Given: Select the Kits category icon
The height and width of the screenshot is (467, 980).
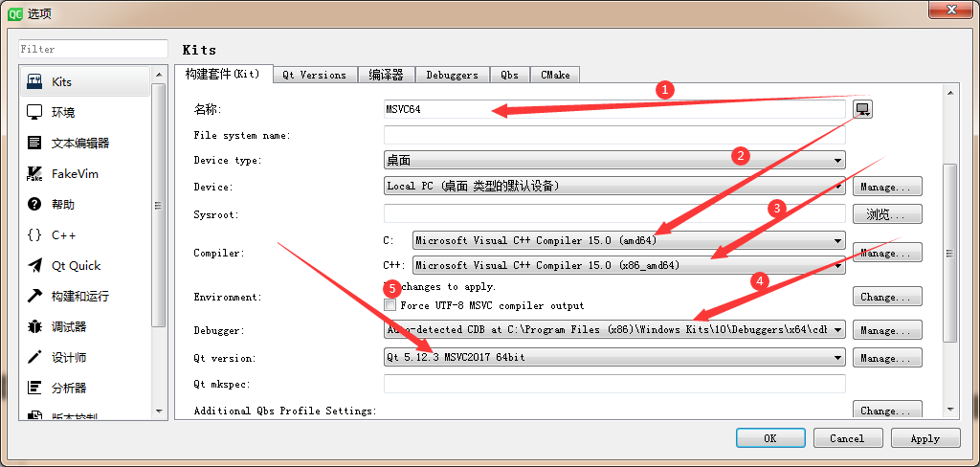Looking at the screenshot, I should (35, 82).
